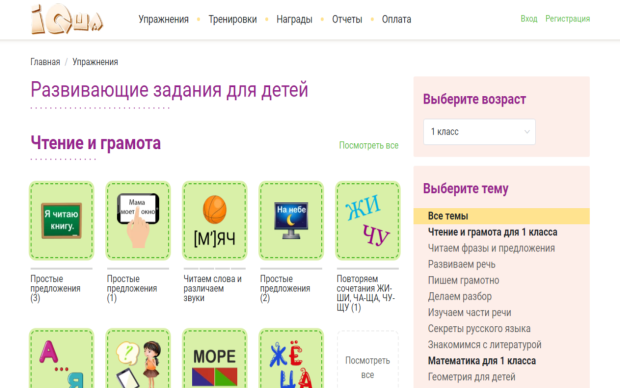
Task: Open the 'Чтение и грамота' section heading
Action: (96, 143)
